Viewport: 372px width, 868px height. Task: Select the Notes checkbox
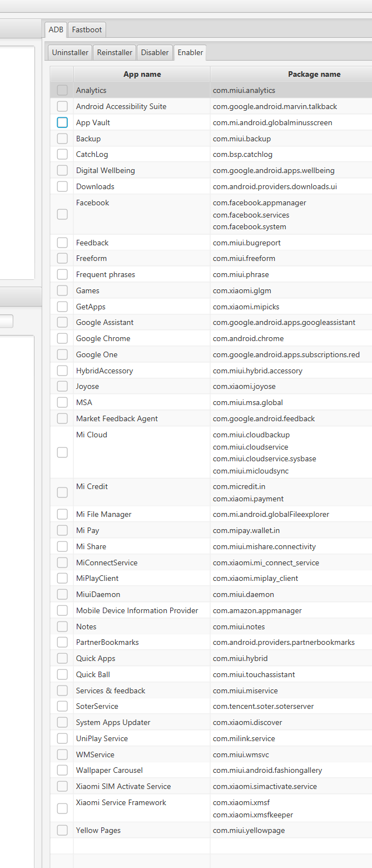click(62, 627)
